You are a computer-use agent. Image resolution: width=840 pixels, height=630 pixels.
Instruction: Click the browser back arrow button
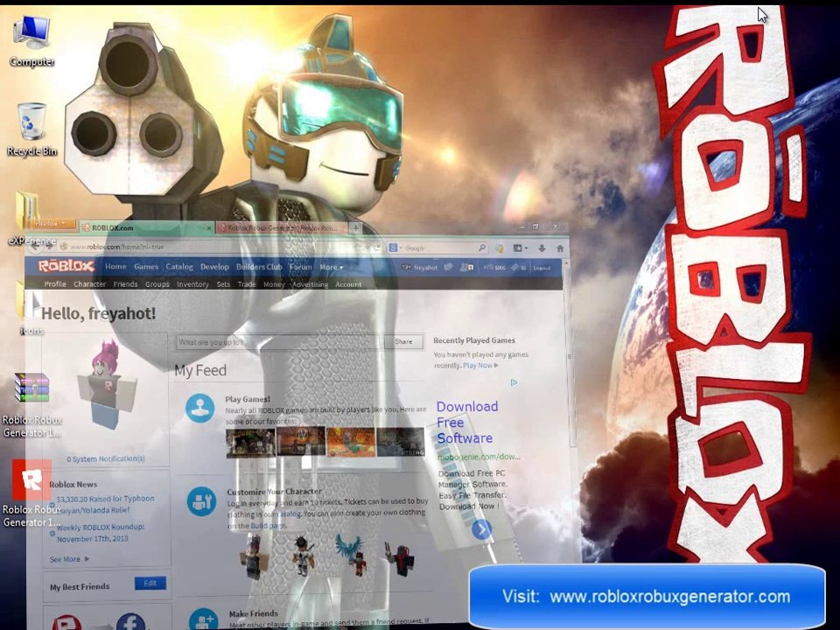(x=34, y=247)
